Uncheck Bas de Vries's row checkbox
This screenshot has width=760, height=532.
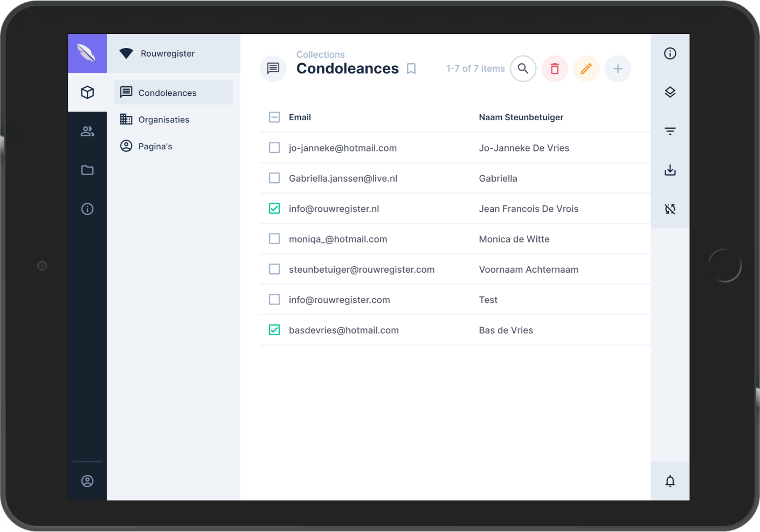click(x=274, y=329)
